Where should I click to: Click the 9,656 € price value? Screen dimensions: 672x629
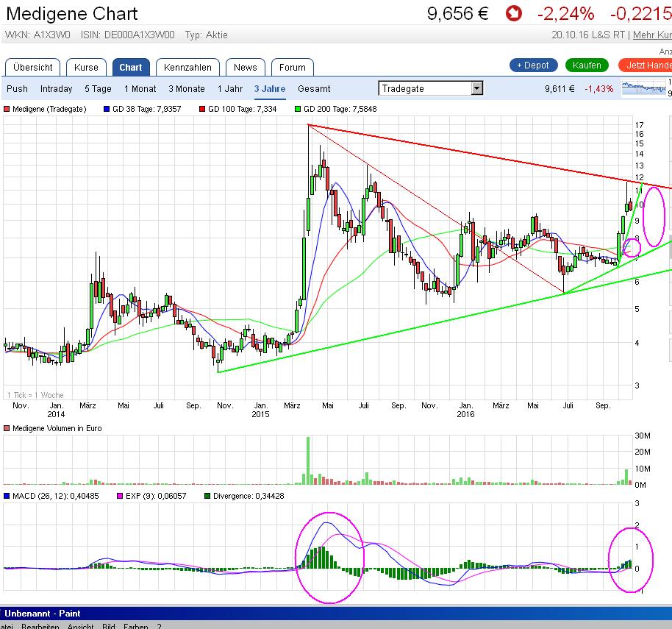click(458, 14)
